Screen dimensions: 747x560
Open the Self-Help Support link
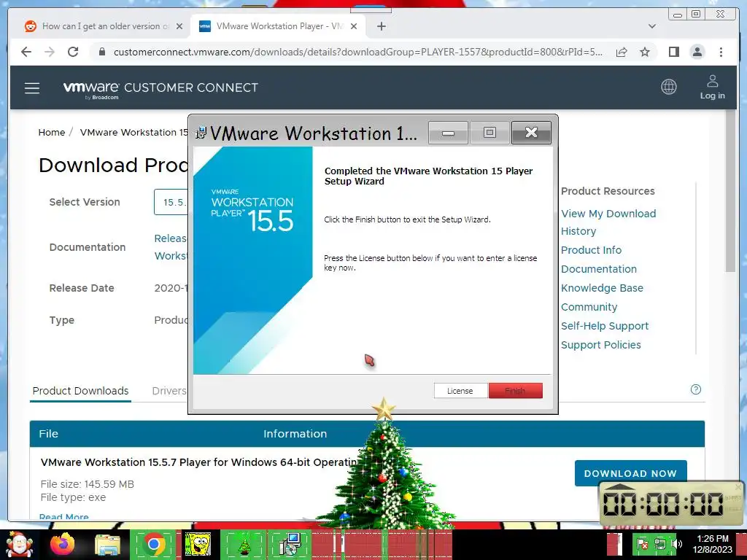pos(605,326)
